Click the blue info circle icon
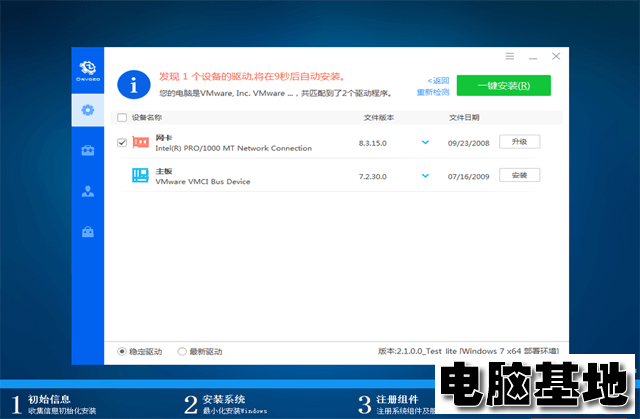This screenshot has width=640, height=419. click(134, 85)
